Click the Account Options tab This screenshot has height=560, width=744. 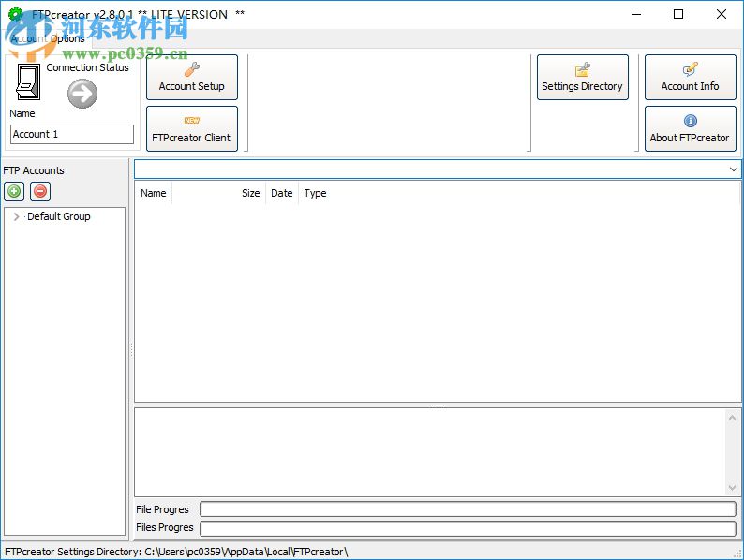click(48, 39)
